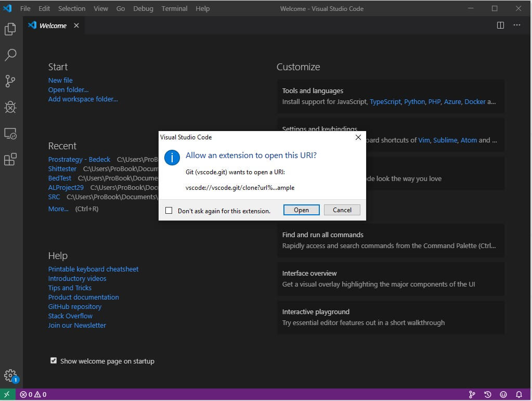Screen dimensions: 532x401
Task: Open the Edit menu
Action: [x=44, y=8]
